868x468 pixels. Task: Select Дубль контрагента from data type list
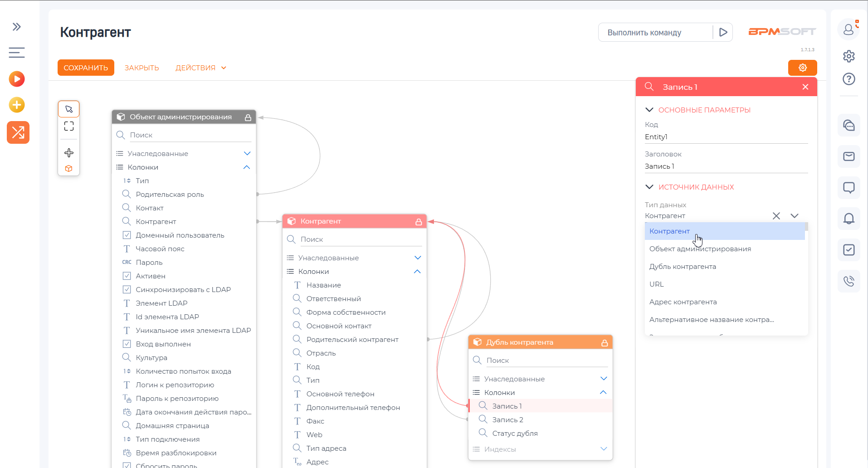tap(683, 267)
